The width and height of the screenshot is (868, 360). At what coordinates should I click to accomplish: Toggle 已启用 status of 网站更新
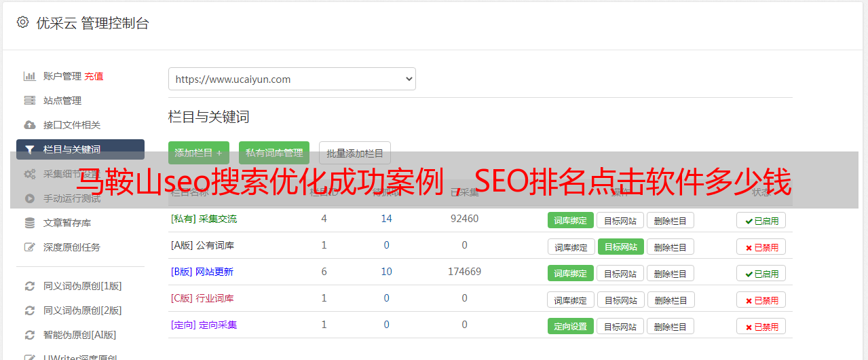click(x=761, y=273)
